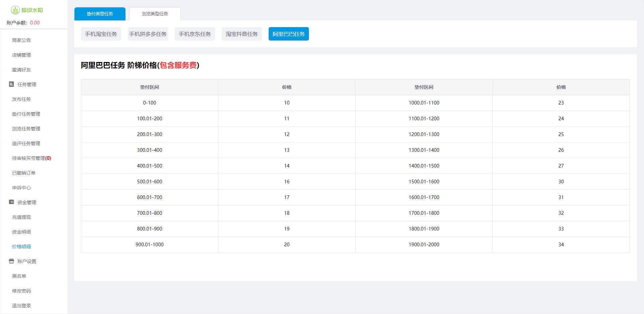Image resolution: width=644 pixels, height=314 pixels.
Task: Open 资金明细 page
Action: pos(21,232)
